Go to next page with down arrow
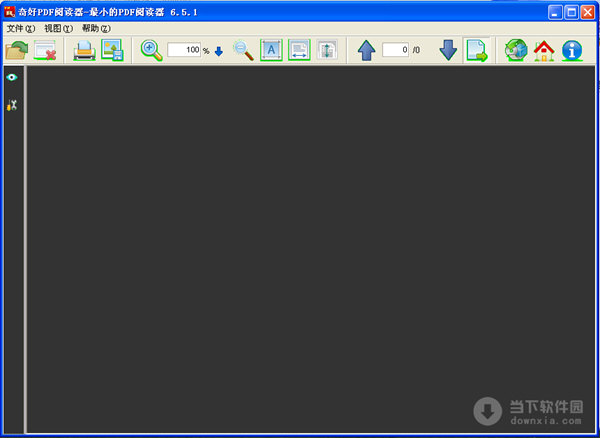This screenshot has width=600, height=438. coord(448,50)
